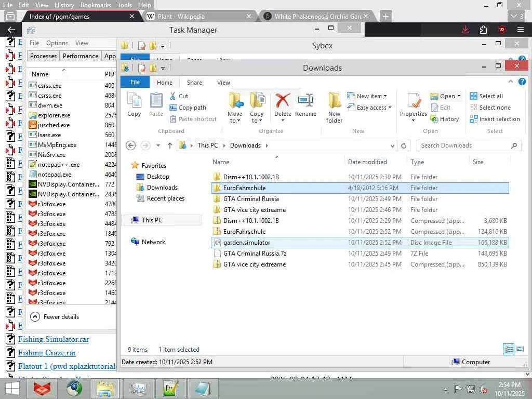Show hidden tray icons arrow

(445, 390)
